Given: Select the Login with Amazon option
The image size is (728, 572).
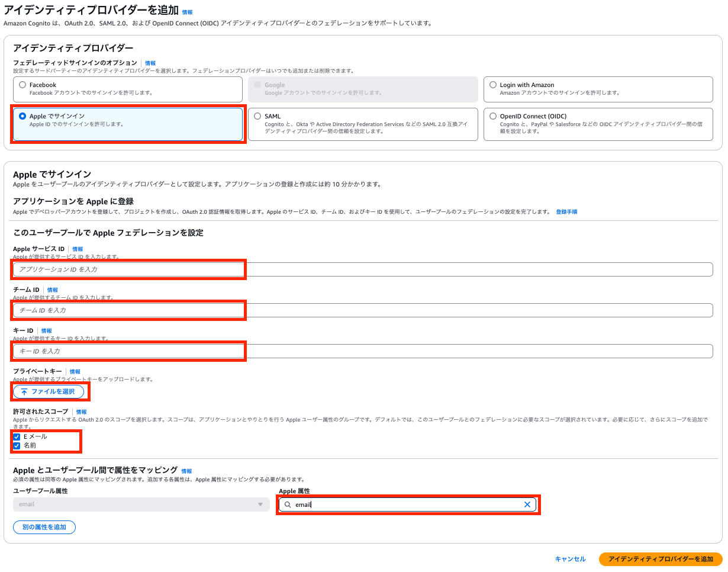Looking at the screenshot, I should (x=492, y=85).
